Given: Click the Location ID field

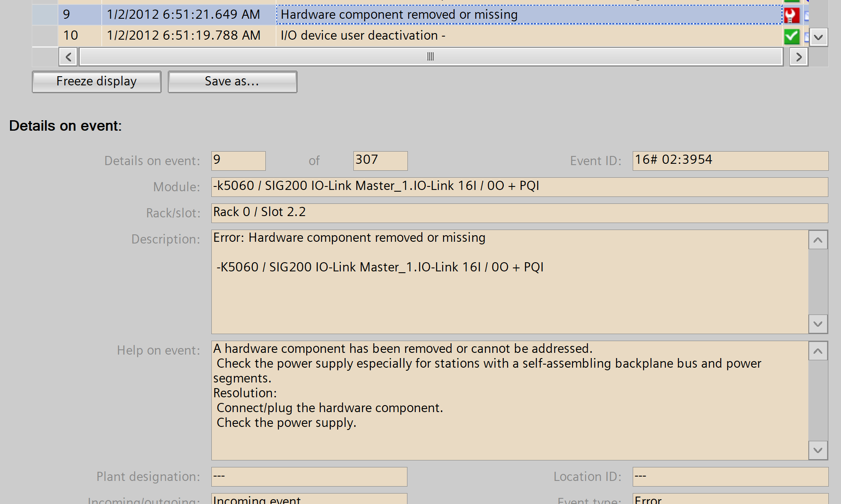Looking at the screenshot, I should (x=730, y=477).
